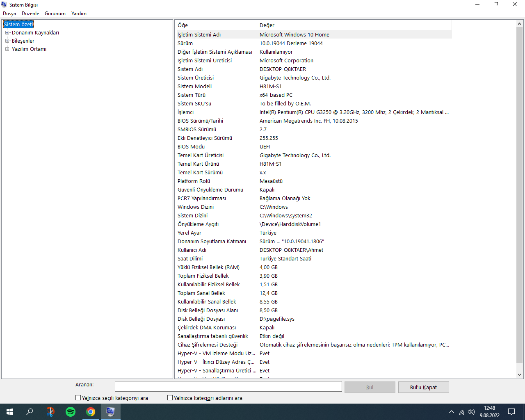The height and width of the screenshot is (420, 525).
Task: Open the Yardım menu
Action: pyautogui.click(x=79, y=14)
